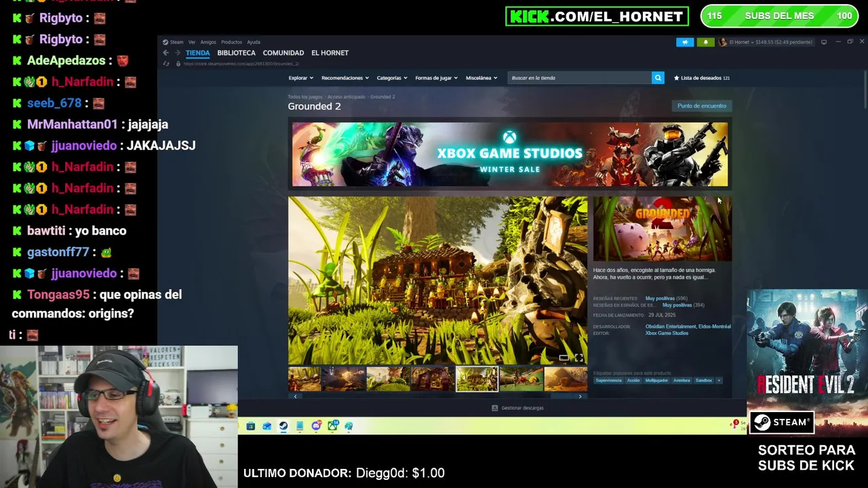Open Microsoft Store in the taskbar

[x=250, y=426]
